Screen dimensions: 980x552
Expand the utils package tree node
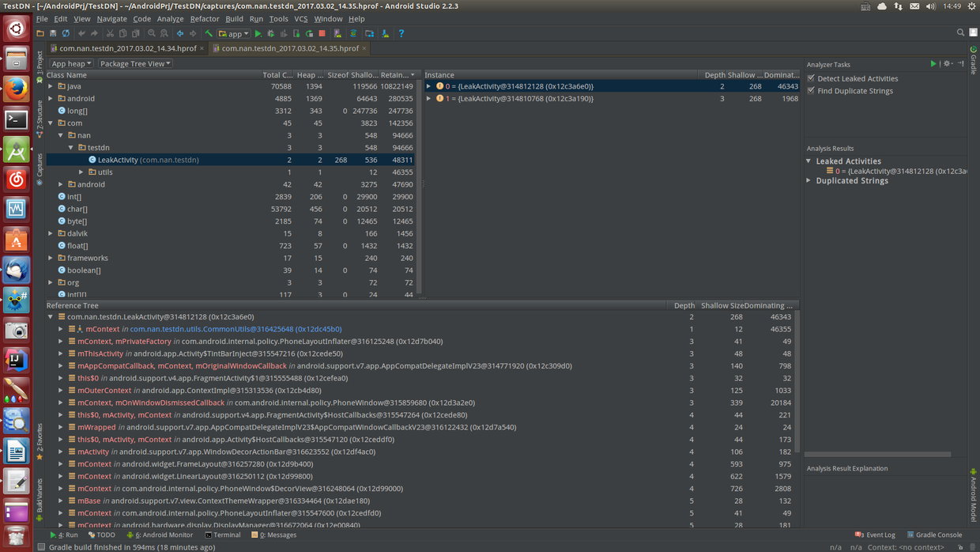pos(81,172)
